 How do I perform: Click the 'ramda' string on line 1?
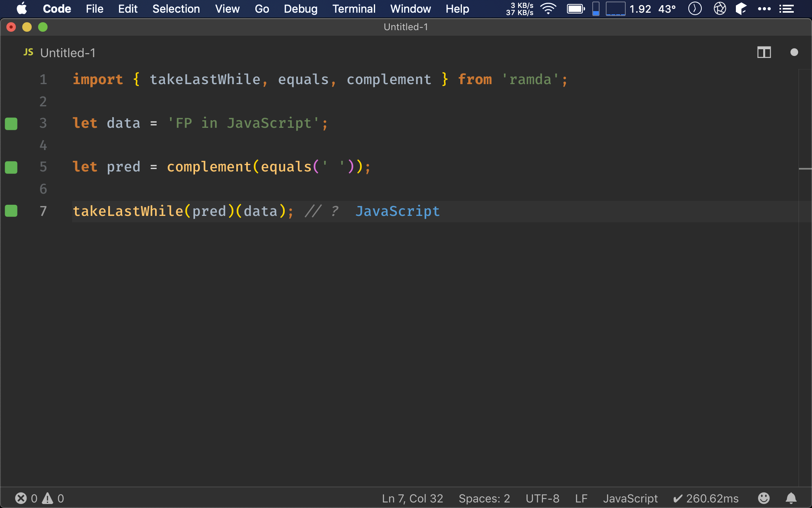coord(530,80)
